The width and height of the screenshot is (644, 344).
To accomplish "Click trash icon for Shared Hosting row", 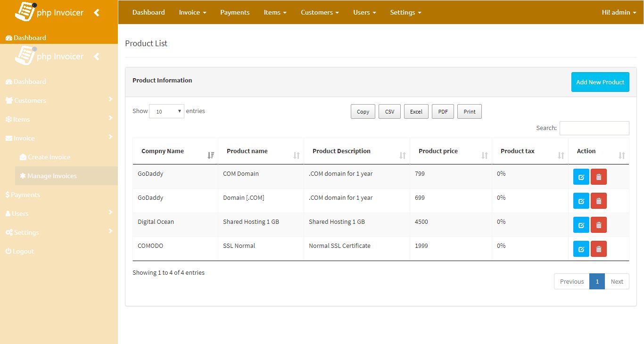I will [x=598, y=225].
